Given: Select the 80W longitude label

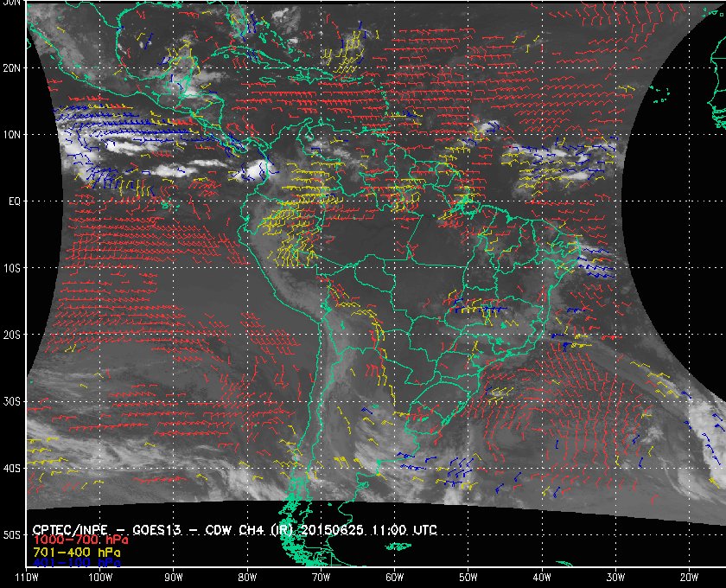Looking at the screenshot, I should point(247,578).
